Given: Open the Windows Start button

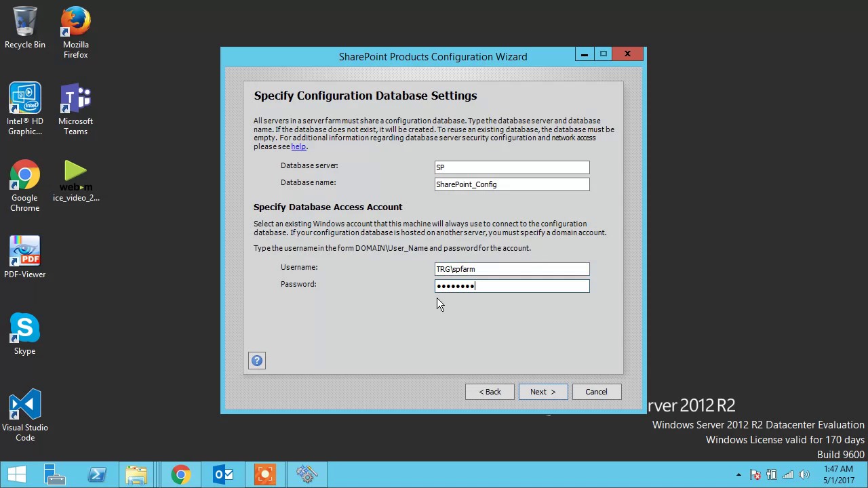Looking at the screenshot, I should [17, 474].
